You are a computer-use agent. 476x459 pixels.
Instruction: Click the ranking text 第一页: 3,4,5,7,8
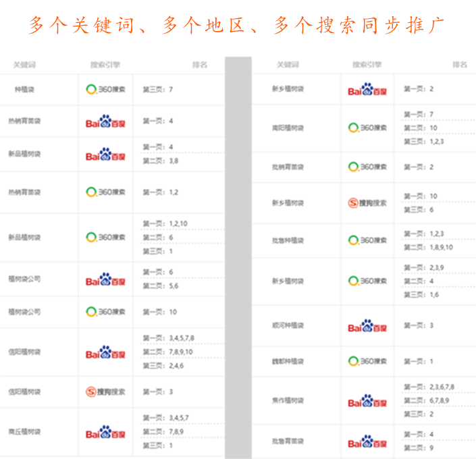169,338
